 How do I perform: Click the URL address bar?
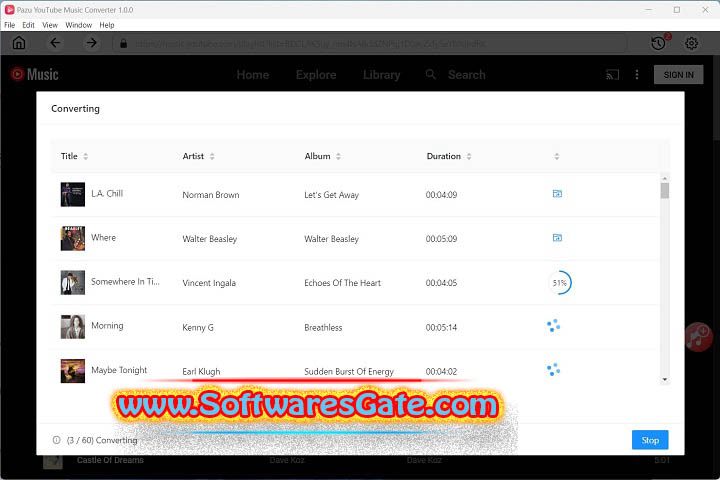coord(370,44)
